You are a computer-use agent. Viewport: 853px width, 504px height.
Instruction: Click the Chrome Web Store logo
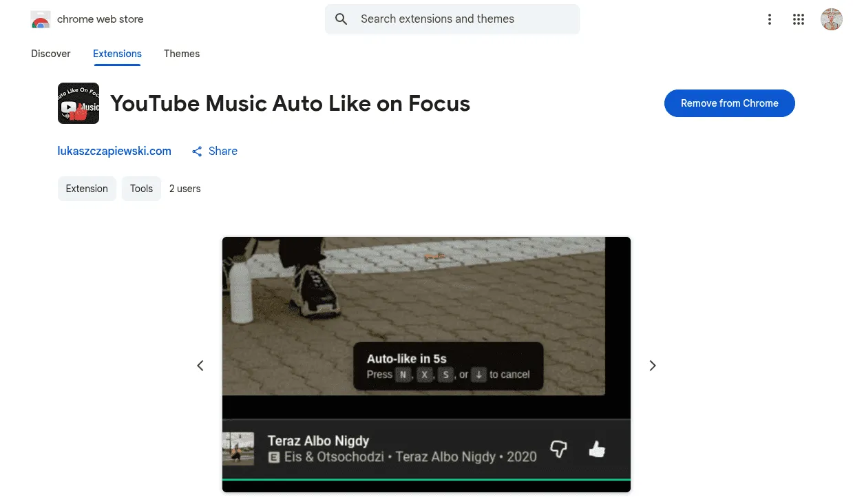click(41, 19)
